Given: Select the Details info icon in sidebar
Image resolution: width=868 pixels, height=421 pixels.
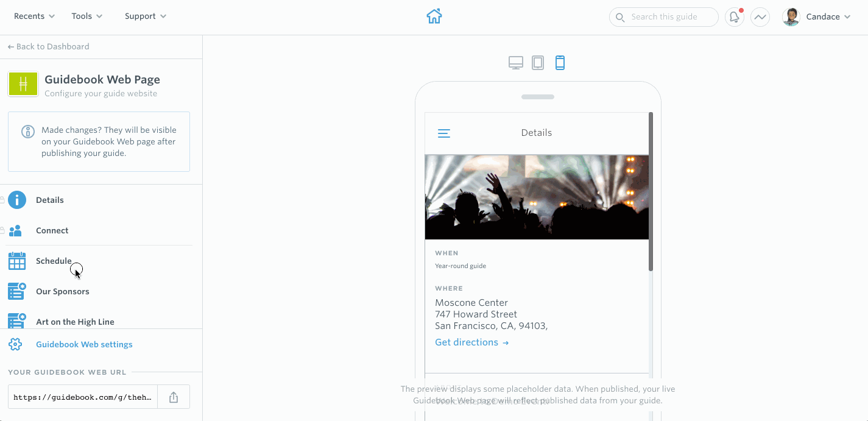Looking at the screenshot, I should click(x=17, y=200).
